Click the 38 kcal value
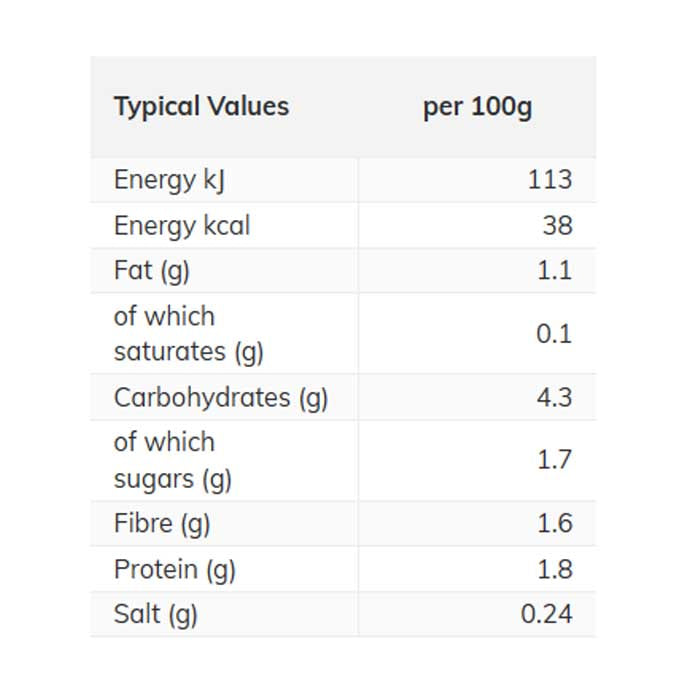This screenshot has height=700, width=700. coord(557,226)
